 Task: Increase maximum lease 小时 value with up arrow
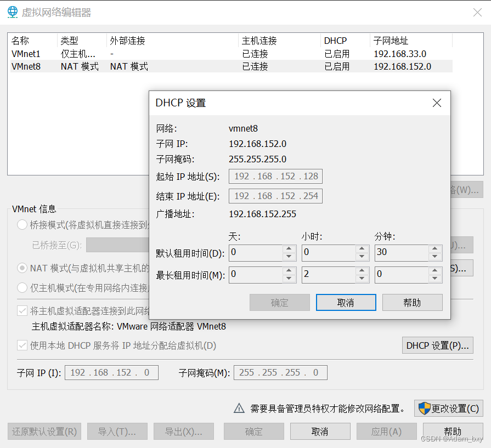point(362,270)
